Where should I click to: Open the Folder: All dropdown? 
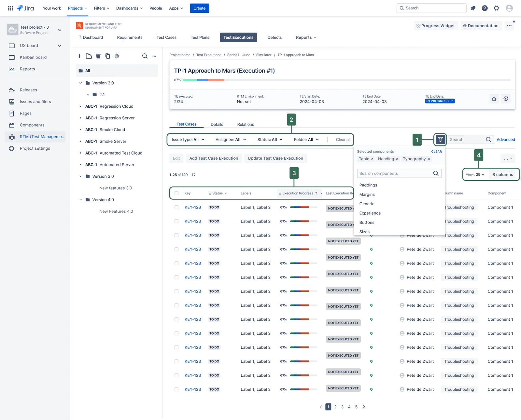pos(306,140)
